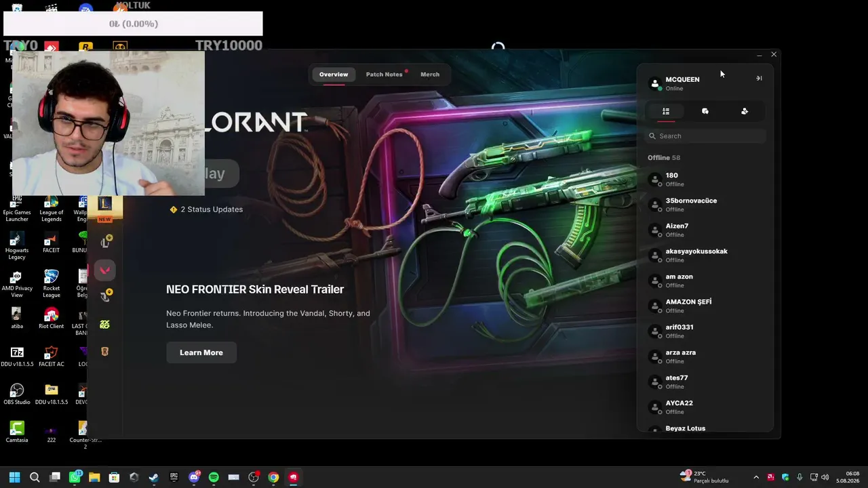
Task: Open the atiba desktop icon
Action: (x=17, y=319)
